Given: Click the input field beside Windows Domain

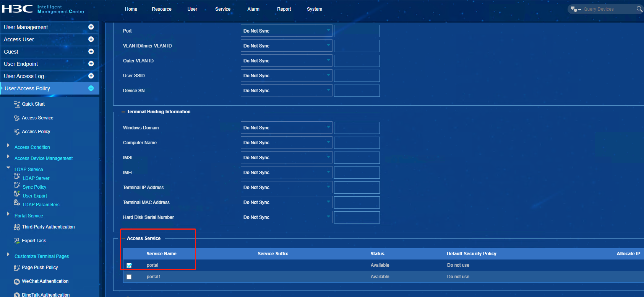Looking at the screenshot, I should click(x=357, y=128).
